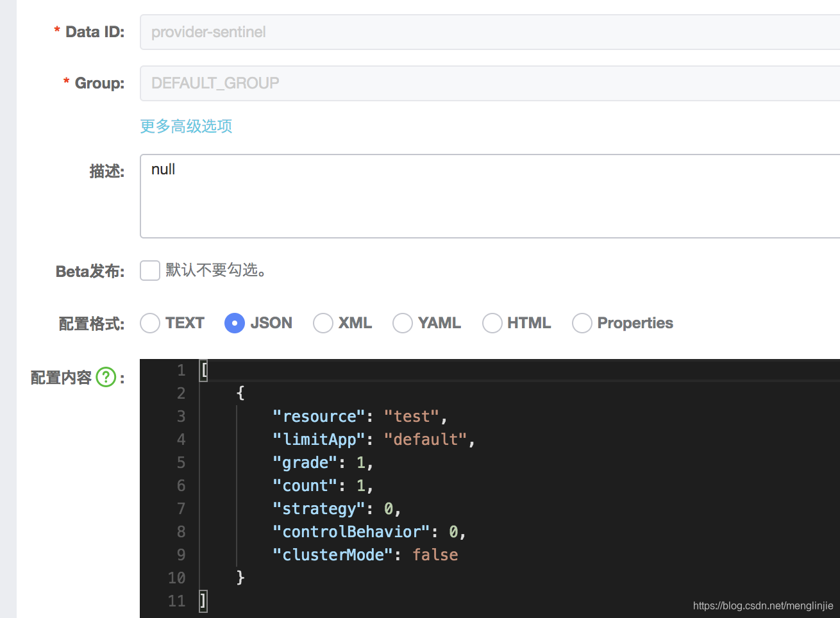Place cursor on "grade" key
The width and height of the screenshot is (840, 618).
pos(305,463)
